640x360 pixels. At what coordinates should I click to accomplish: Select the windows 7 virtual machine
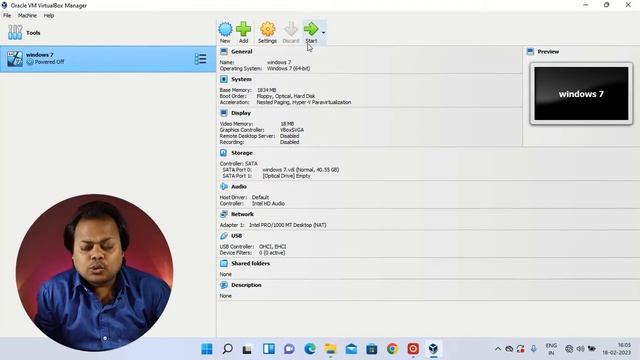tap(108, 59)
